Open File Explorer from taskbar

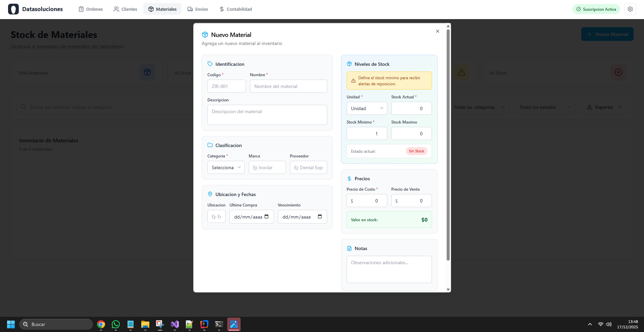coord(145,324)
